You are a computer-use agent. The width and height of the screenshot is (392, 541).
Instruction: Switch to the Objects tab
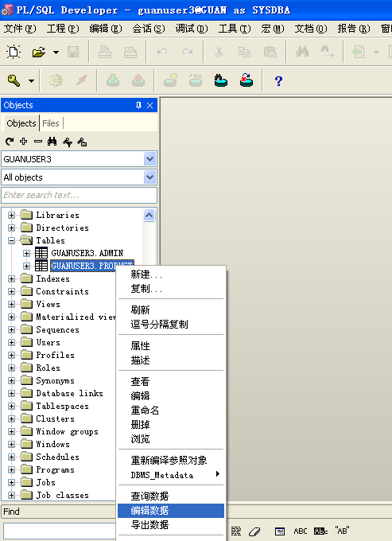(21, 123)
